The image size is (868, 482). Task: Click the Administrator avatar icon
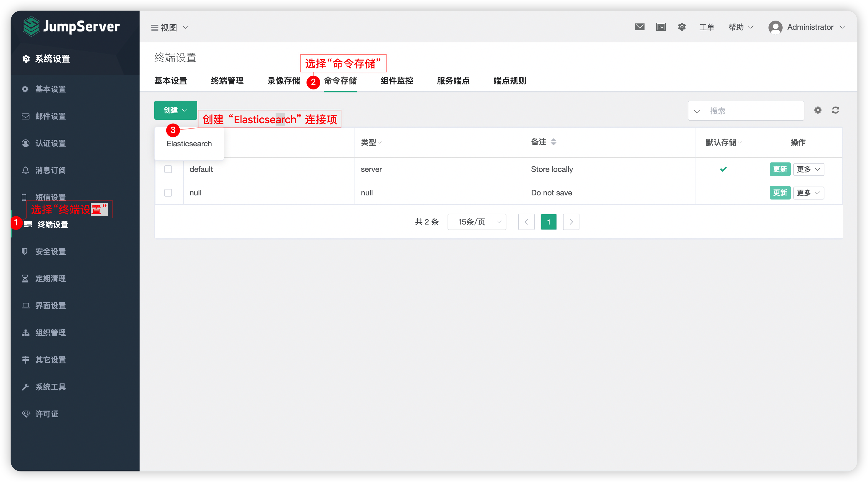pyautogui.click(x=775, y=27)
